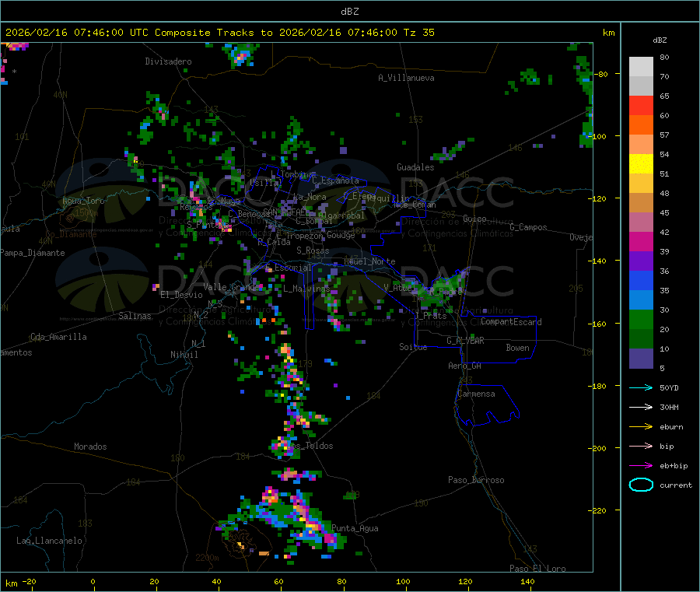This screenshot has width=700, height=592.
Task: Click the 'Punta_Agua' map label
Action: 355,528
